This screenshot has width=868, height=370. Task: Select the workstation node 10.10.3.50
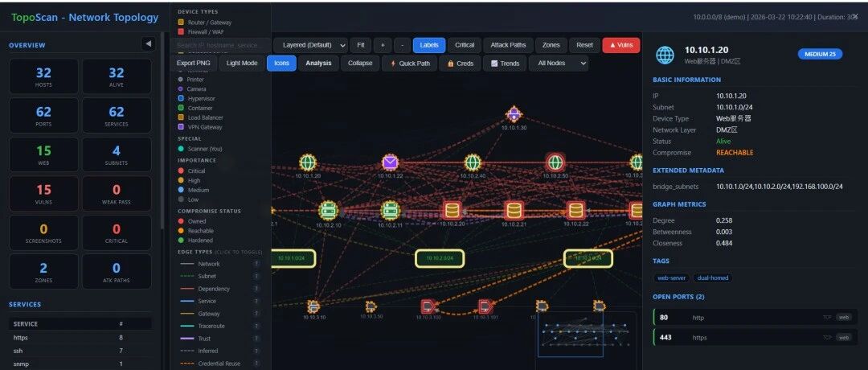371,306
